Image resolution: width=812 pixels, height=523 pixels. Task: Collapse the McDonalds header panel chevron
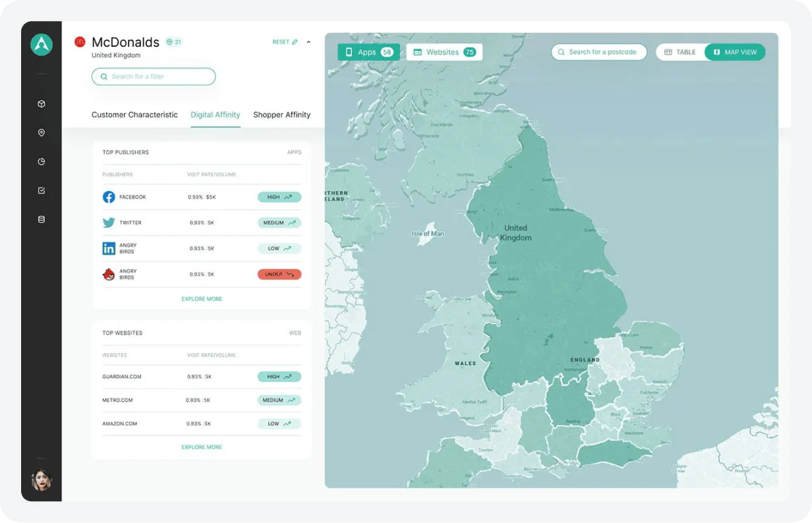[308, 42]
